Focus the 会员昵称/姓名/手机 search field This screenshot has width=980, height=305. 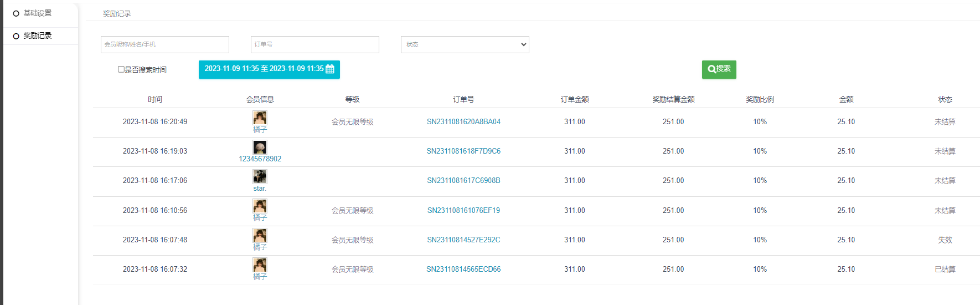(164, 45)
